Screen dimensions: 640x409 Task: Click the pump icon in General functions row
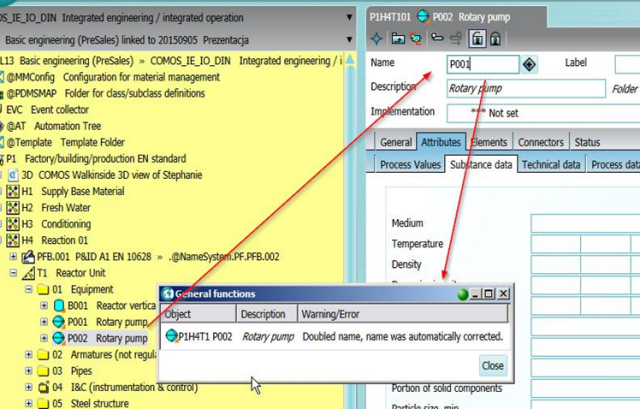(172, 336)
